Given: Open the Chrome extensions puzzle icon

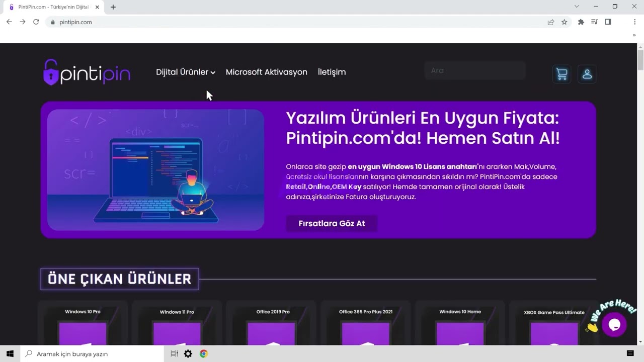Looking at the screenshot, I should coord(581,22).
